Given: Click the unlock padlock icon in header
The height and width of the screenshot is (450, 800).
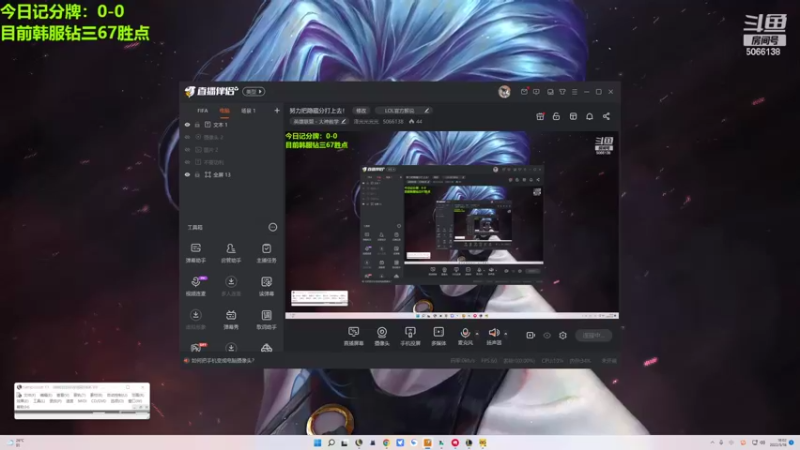Looking at the screenshot, I should (x=556, y=116).
